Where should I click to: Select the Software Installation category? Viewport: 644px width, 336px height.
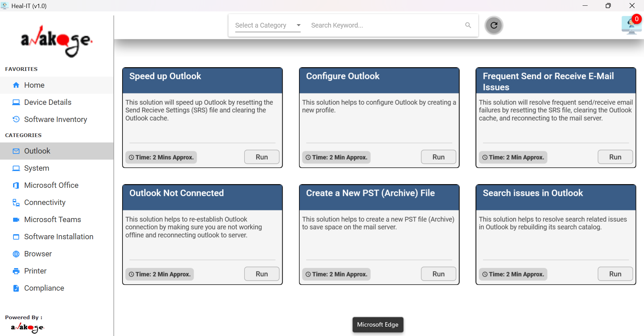click(57, 237)
